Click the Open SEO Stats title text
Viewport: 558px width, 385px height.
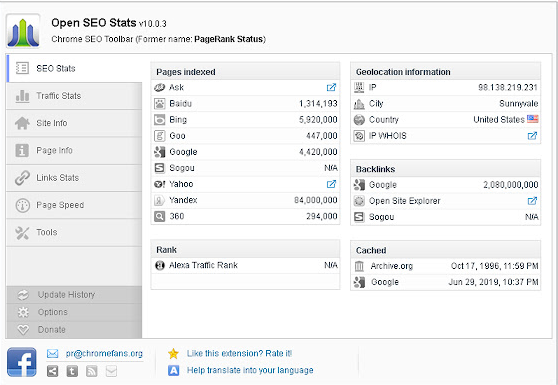94,23
